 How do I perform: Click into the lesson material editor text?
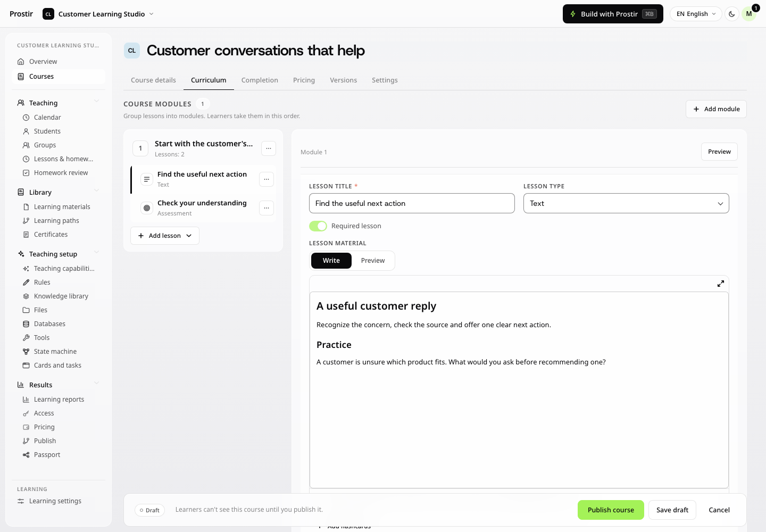coord(519,390)
